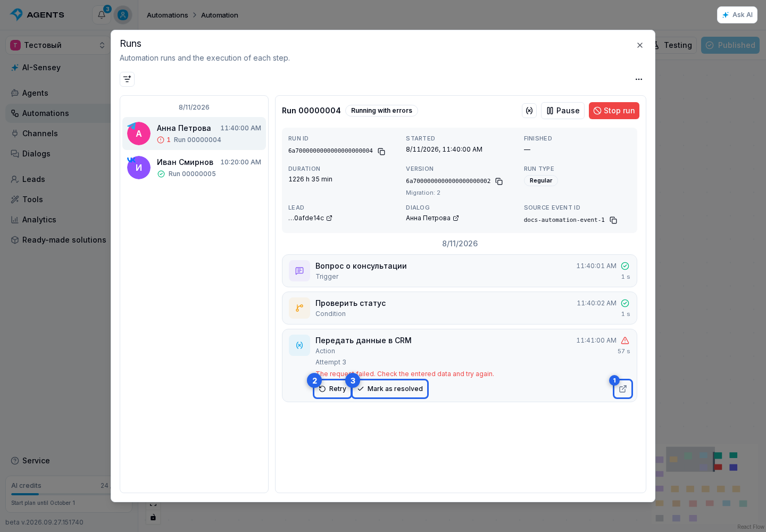Ask AI button in the top bar
Viewport: 766px width, 532px height.
[x=737, y=15]
